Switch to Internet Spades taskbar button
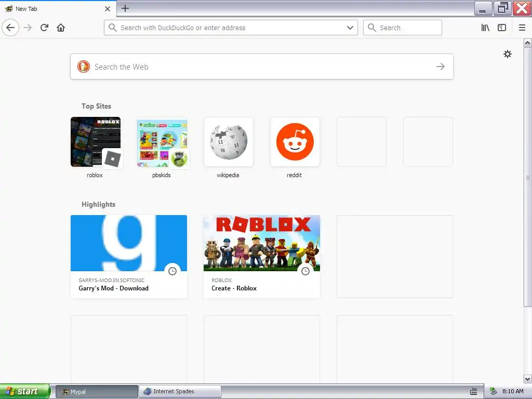The height and width of the screenshot is (399, 532). (x=180, y=392)
